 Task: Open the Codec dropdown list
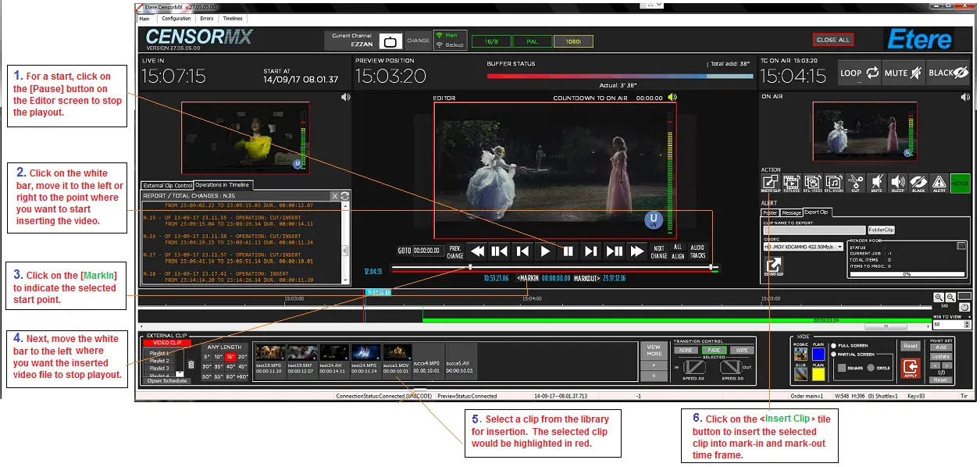click(x=839, y=247)
